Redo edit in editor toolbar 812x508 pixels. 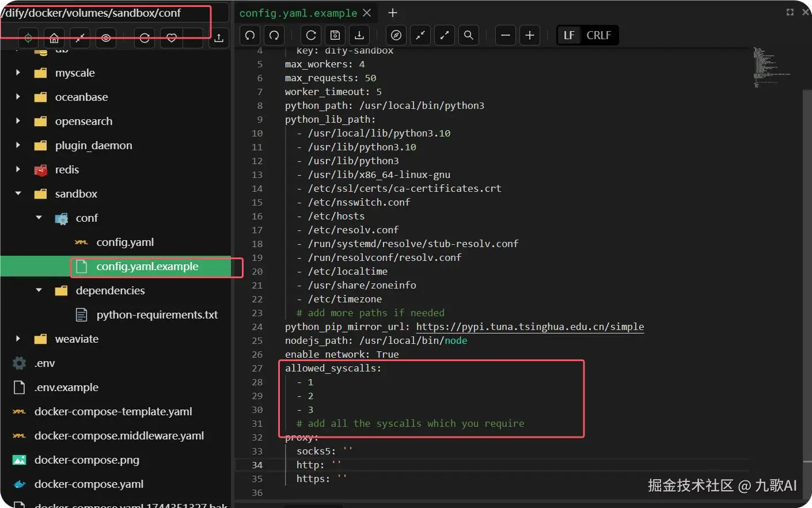coord(274,35)
